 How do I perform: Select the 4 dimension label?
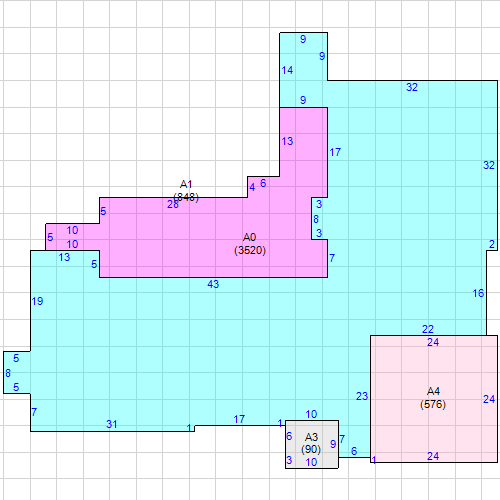(x=252, y=187)
